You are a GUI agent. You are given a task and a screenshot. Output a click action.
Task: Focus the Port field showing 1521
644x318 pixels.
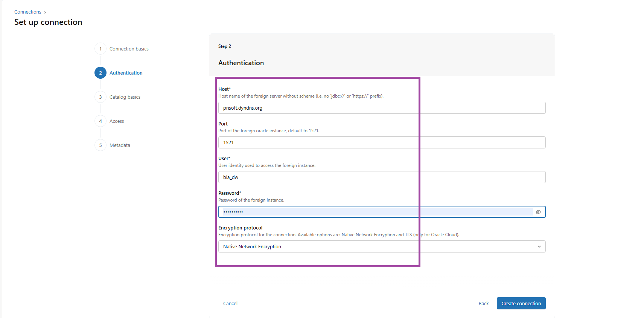click(x=381, y=142)
